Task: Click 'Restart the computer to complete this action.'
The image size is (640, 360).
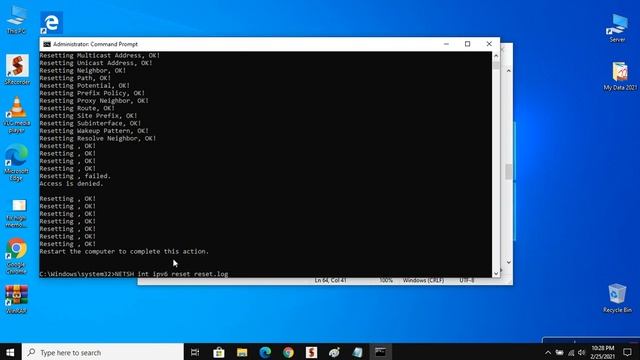Action: coord(124,251)
